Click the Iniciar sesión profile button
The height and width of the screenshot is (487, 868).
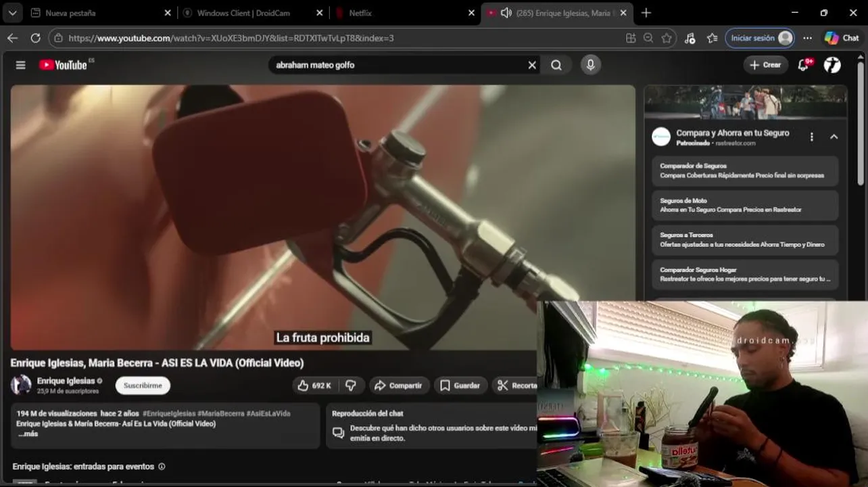coord(760,38)
